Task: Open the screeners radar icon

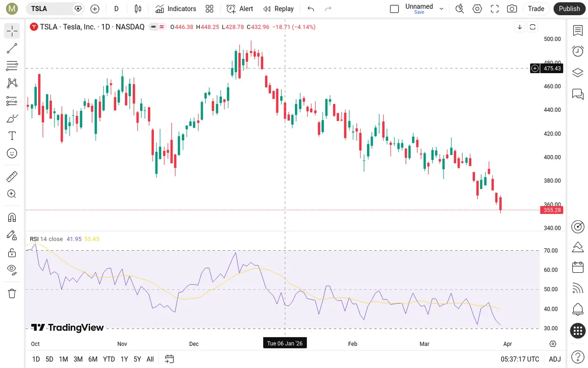Action: pos(578,227)
